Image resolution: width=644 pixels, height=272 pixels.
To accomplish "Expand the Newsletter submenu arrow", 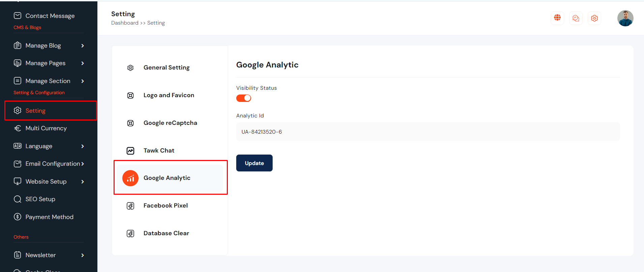I will pos(83,255).
